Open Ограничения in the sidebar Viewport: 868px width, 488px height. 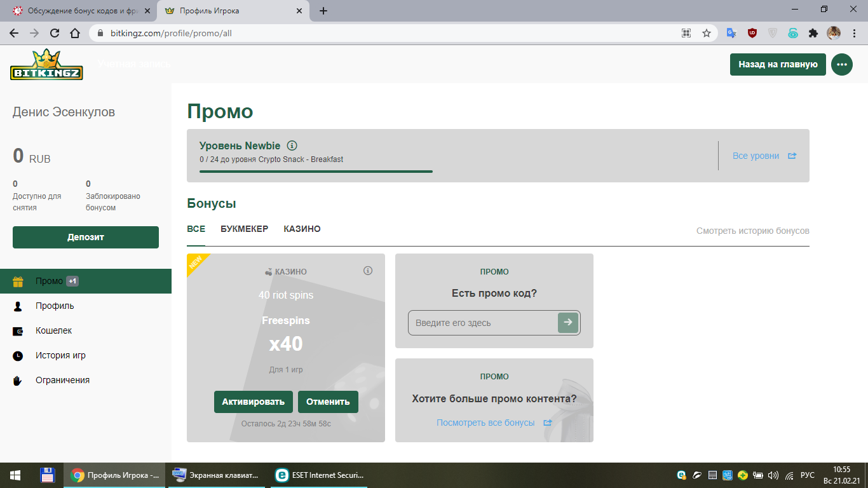click(x=62, y=380)
